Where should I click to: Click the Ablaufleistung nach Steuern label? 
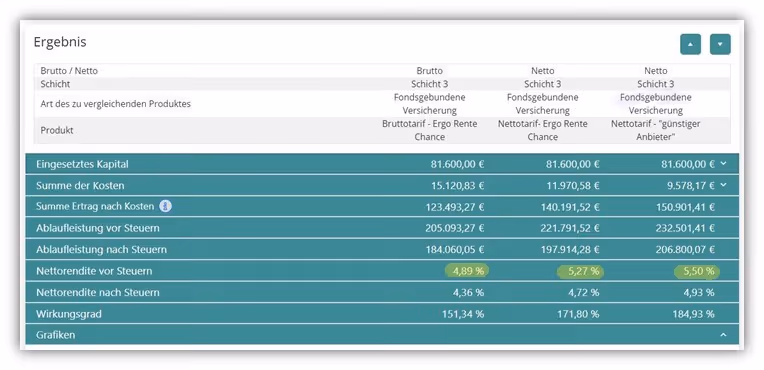click(101, 250)
